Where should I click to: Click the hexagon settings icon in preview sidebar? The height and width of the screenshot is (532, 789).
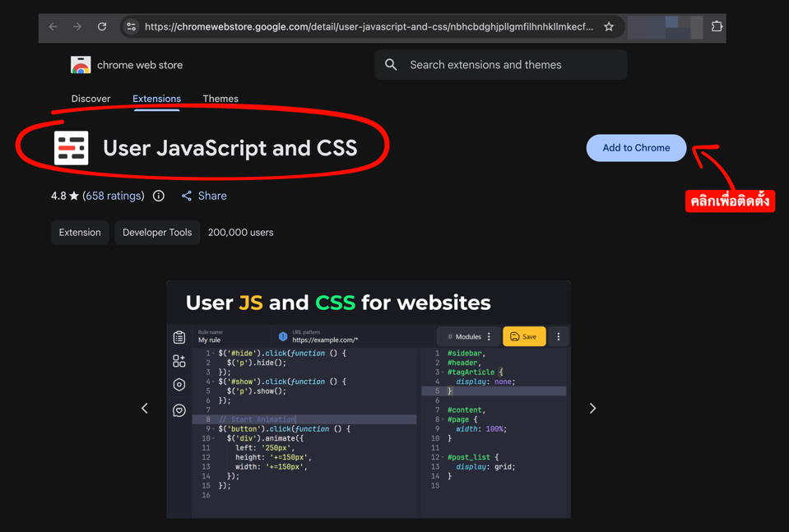pos(179,385)
